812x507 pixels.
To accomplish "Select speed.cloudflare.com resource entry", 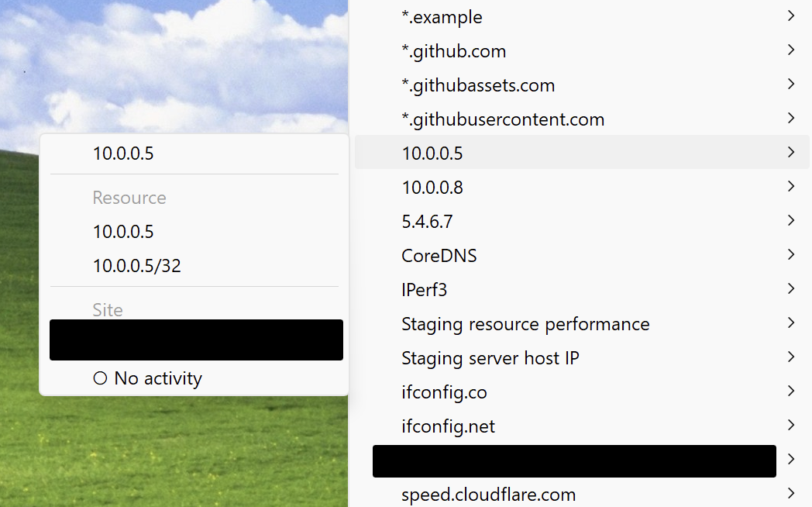I will 488,495.
